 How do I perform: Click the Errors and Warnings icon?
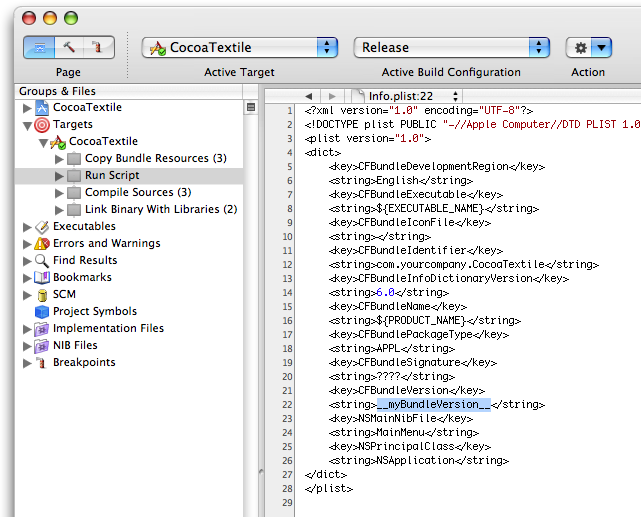pyautogui.click(x=42, y=243)
